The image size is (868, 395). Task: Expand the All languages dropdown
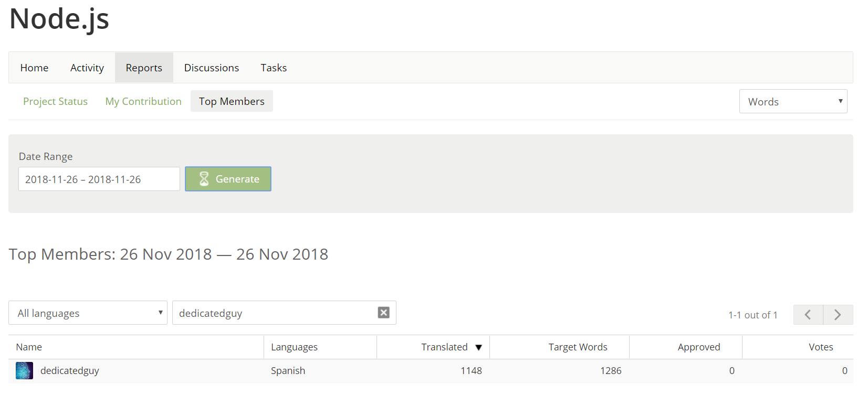click(88, 313)
